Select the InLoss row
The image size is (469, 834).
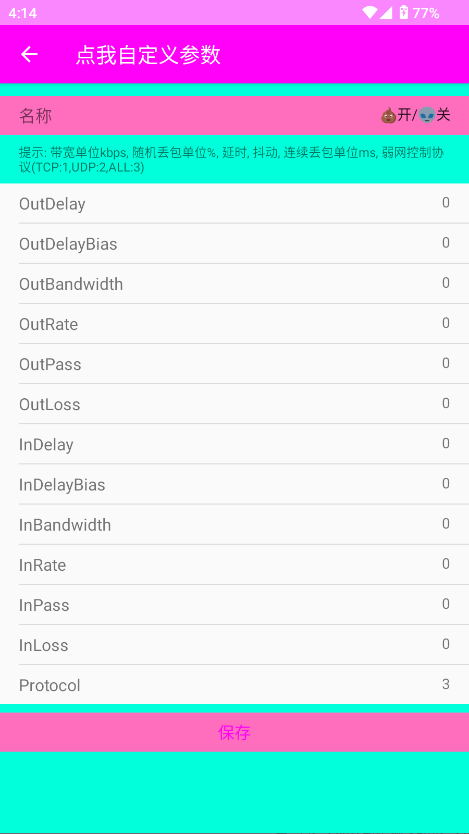(x=234, y=645)
